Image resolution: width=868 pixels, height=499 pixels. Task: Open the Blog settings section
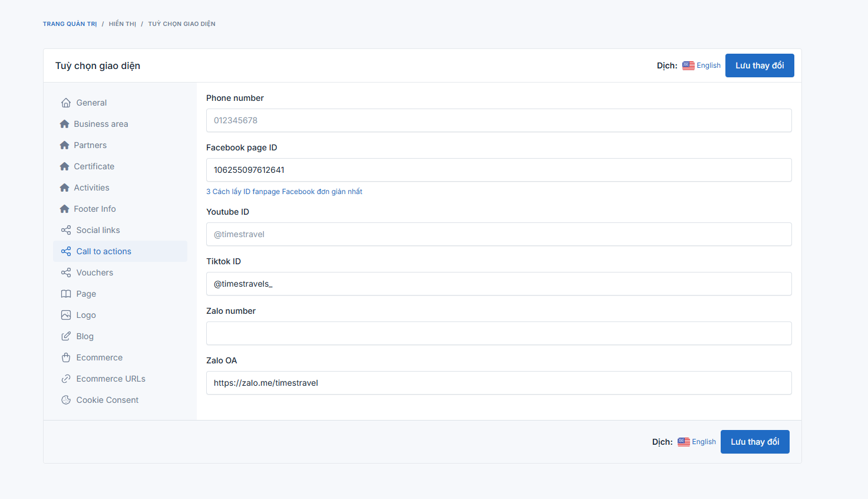point(120,336)
